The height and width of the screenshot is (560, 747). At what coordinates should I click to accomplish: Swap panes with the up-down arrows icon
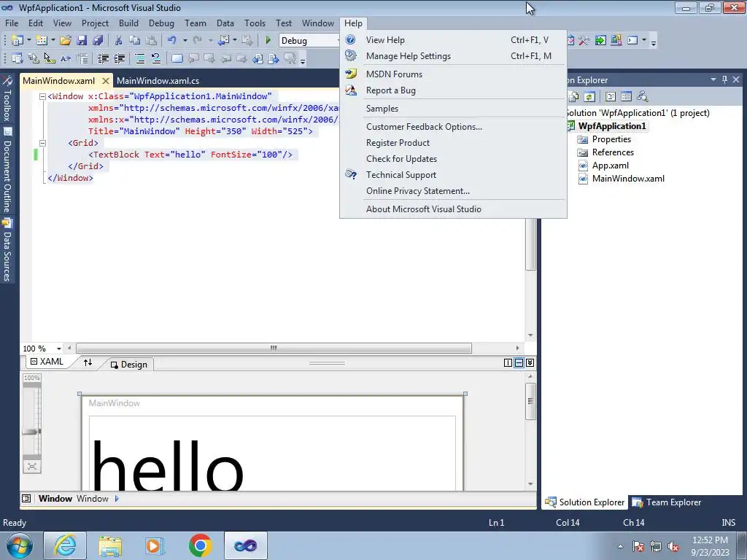(x=88, y=363)
